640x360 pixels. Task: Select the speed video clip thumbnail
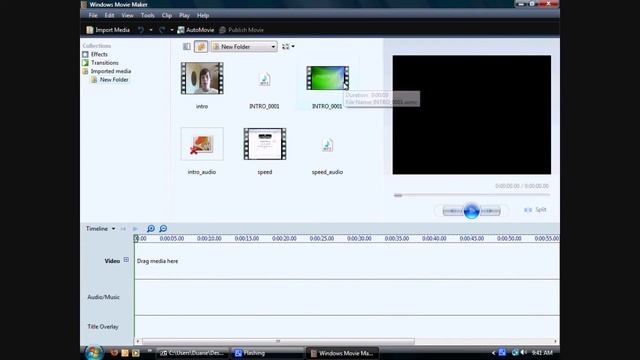click(265, 144)
